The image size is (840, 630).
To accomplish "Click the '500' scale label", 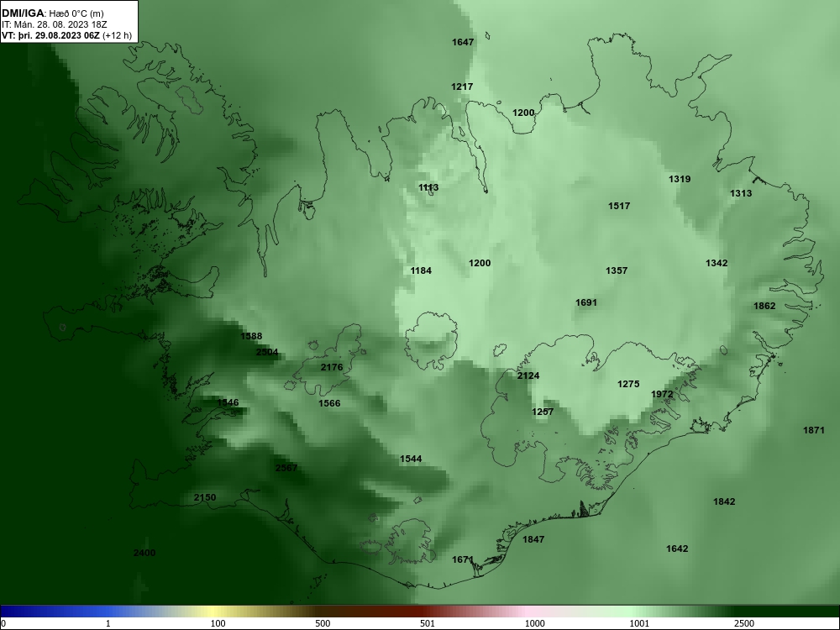I will pos(323,623).
